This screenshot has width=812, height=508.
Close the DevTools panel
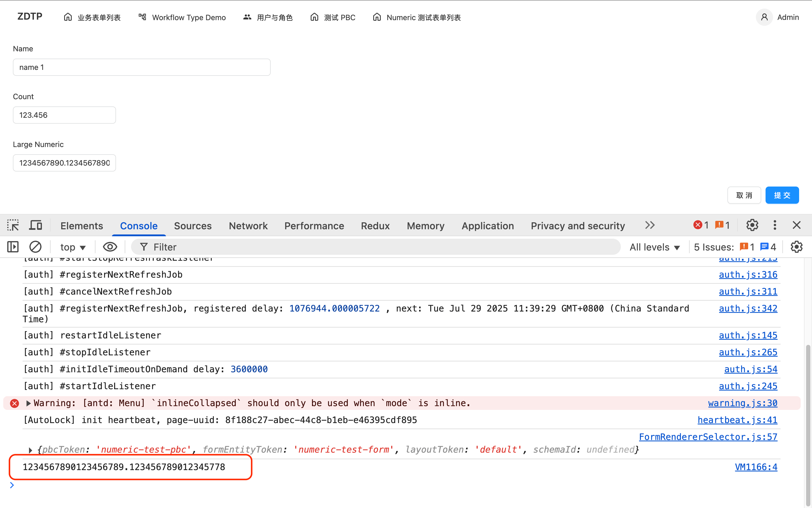tap(797, 225)
